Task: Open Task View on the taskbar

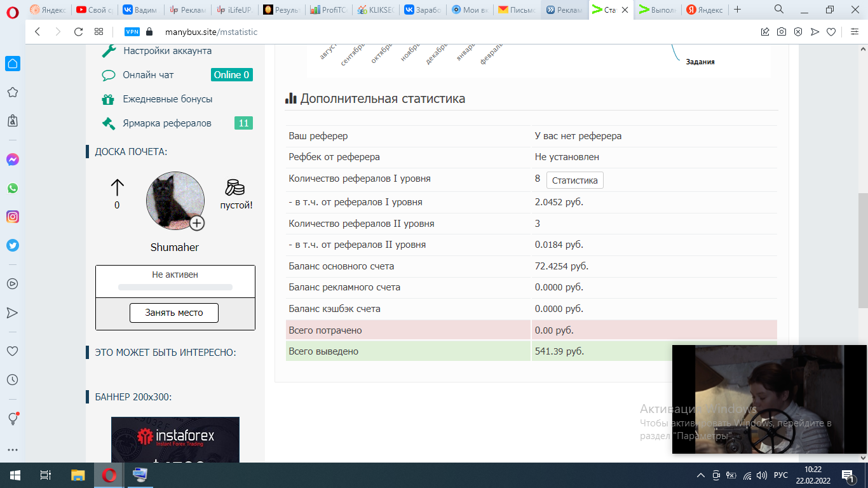Action: pos(45,475)
